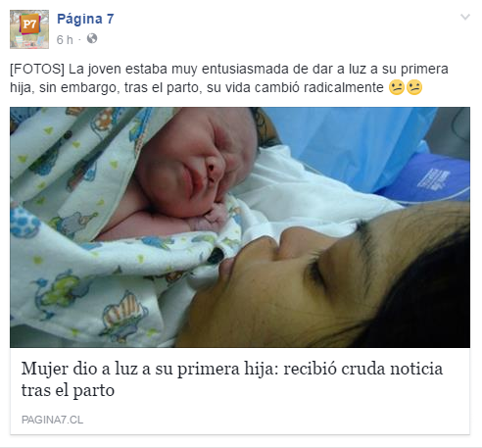Screen dimensions: 482x448
Task: Click 'tras el parto' headline second line
Action: coord(68,390)
